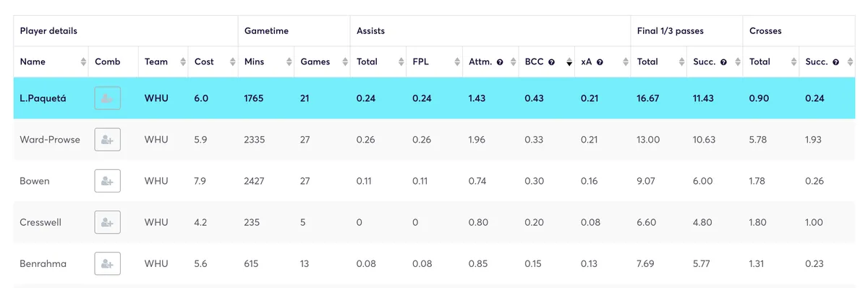Sort table by Mins column
868x288 pixels.
289,62
